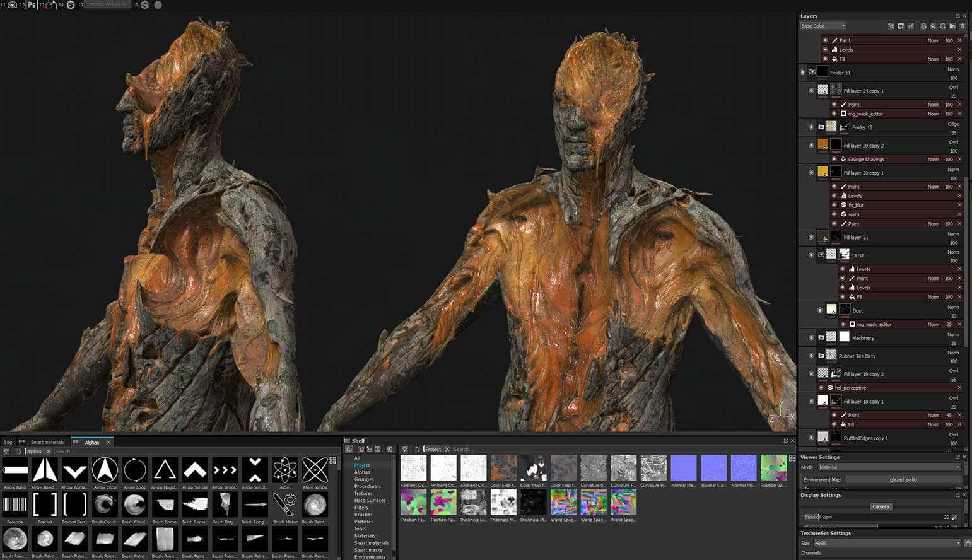972x560 pixels.
Task: Switch to the Smart materials tab
Action: [x=47, y=442]
